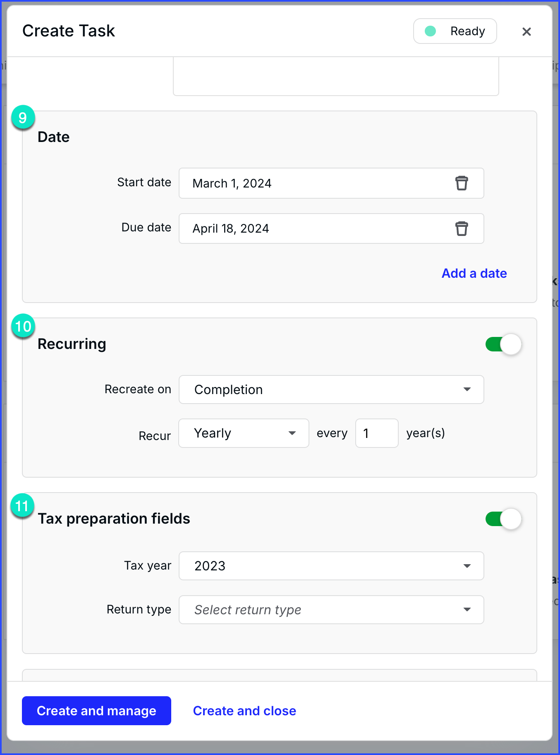
Task: Delete the Start date entry
Action: (462, 183)
